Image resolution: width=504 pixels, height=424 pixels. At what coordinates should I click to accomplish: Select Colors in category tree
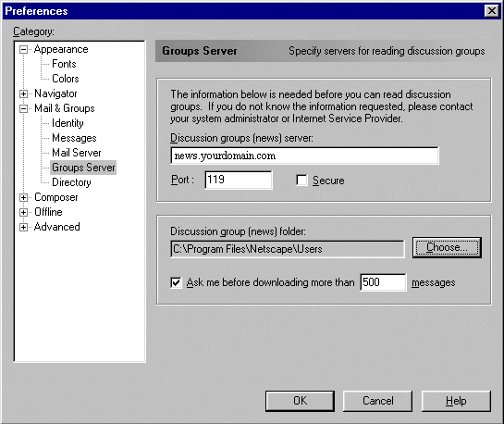coord(66,79)
